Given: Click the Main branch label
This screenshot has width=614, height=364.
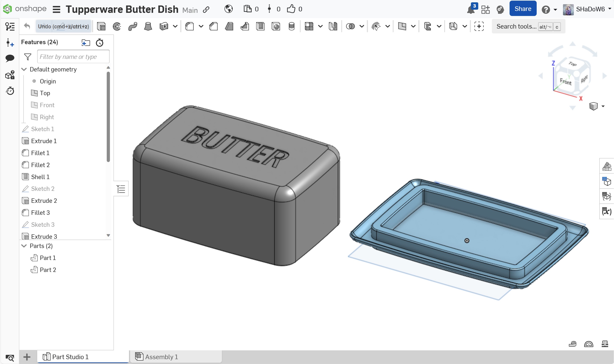Looking at the screenshot, I should (190, 10).
